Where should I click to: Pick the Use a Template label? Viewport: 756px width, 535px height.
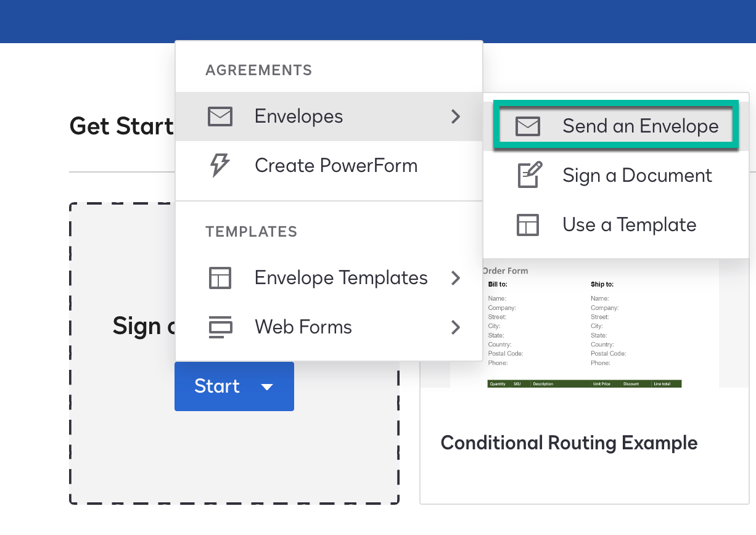[x=629, y=225]
